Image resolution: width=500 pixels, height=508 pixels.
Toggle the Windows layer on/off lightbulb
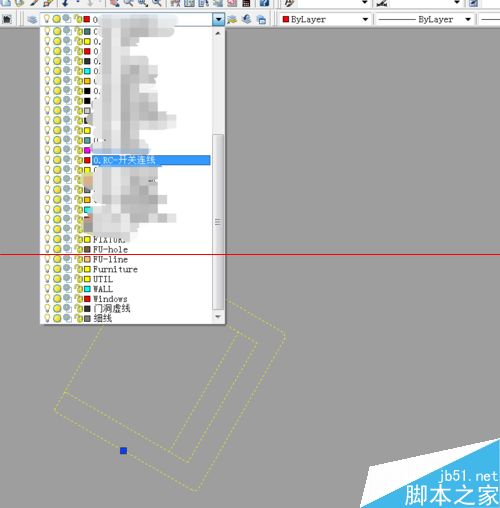pos(47,298)
